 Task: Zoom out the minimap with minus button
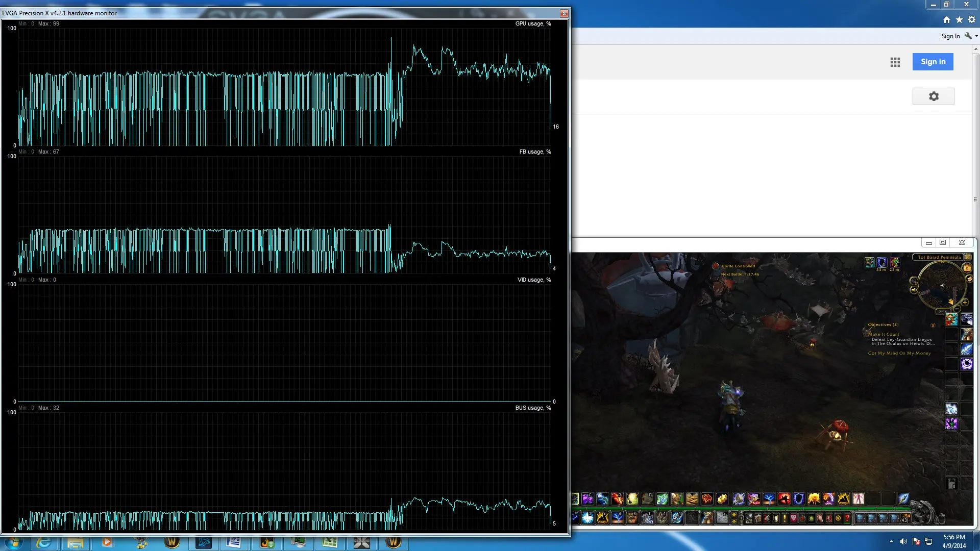pyautogui.click(x=957, y=309)
